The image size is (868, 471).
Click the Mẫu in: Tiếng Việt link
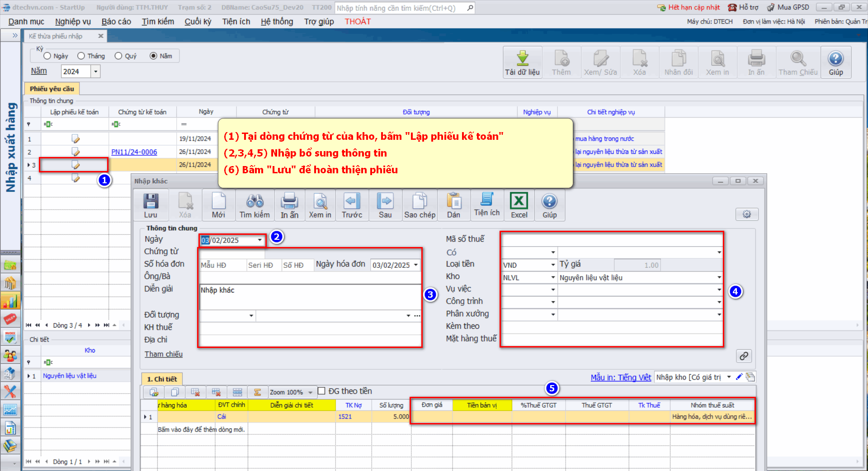tap(621, 377)
